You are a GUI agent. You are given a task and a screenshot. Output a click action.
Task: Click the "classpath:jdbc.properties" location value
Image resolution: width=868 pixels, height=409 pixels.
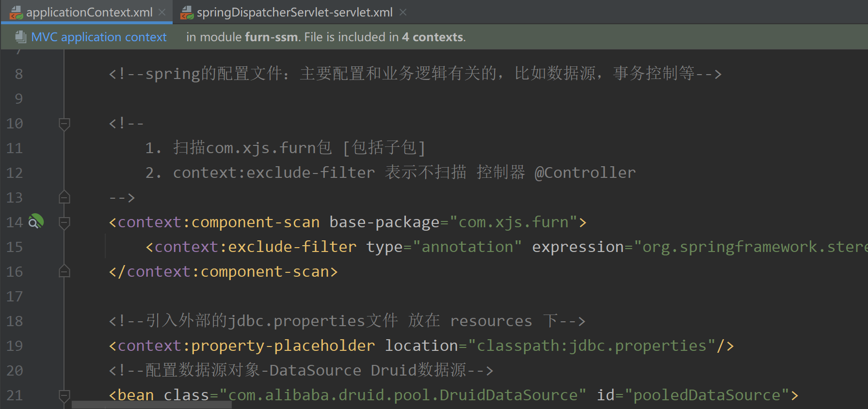592,346
